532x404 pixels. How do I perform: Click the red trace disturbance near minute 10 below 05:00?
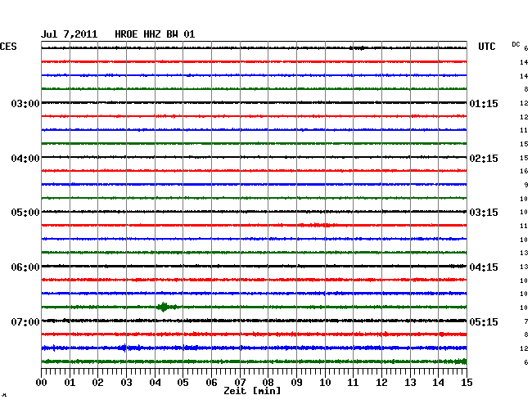pos(319,225)
